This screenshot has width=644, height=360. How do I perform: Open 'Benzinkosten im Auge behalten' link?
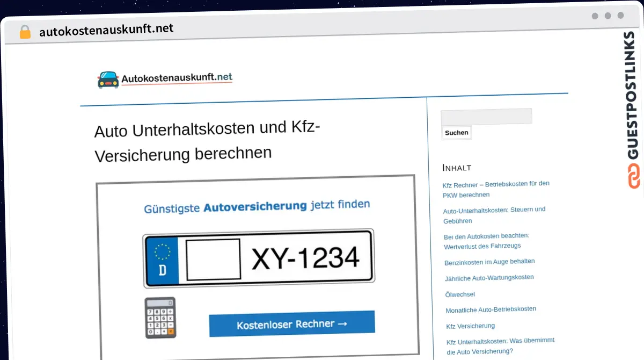point(489,262)
